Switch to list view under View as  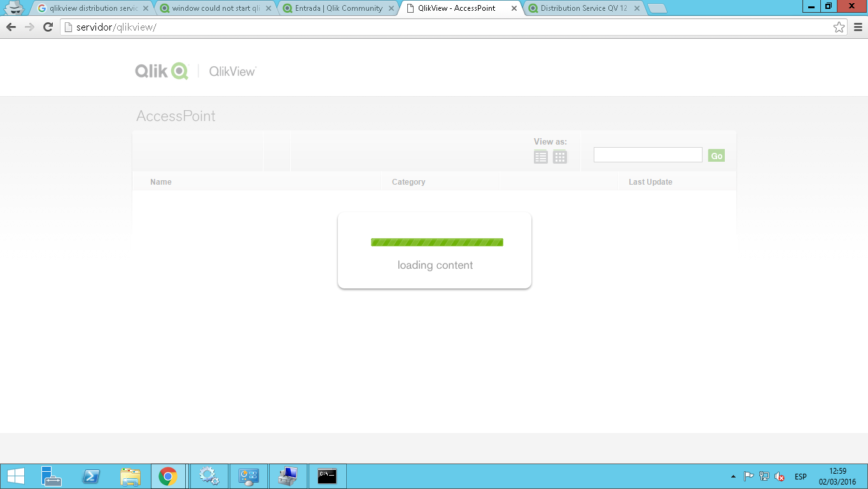tap(541, 157)
